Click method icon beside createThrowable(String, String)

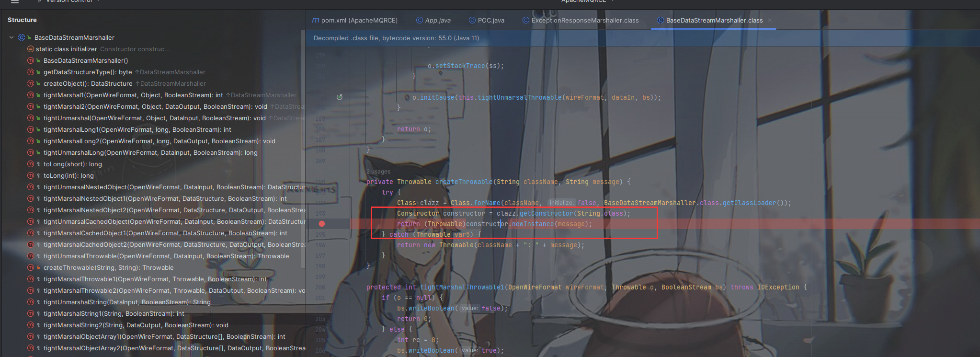tap(31, 267)
